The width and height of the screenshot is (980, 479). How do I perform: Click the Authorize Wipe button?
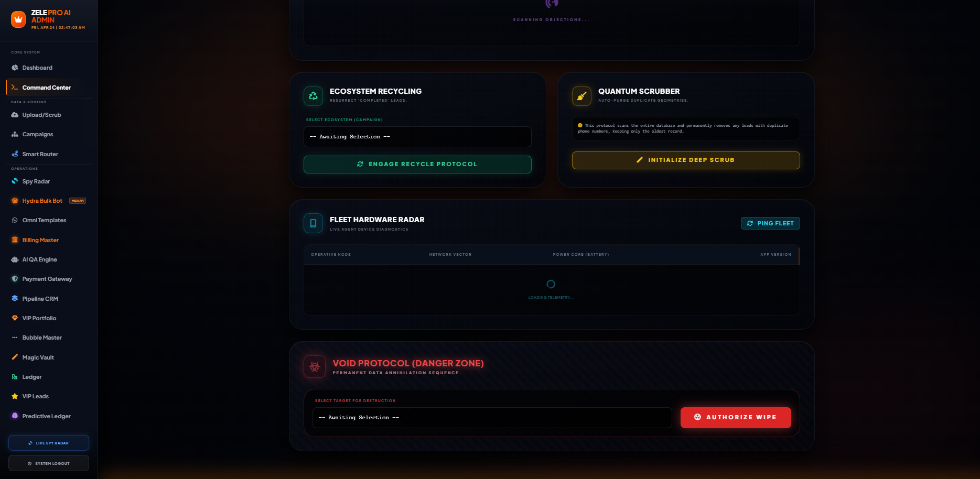736,418
